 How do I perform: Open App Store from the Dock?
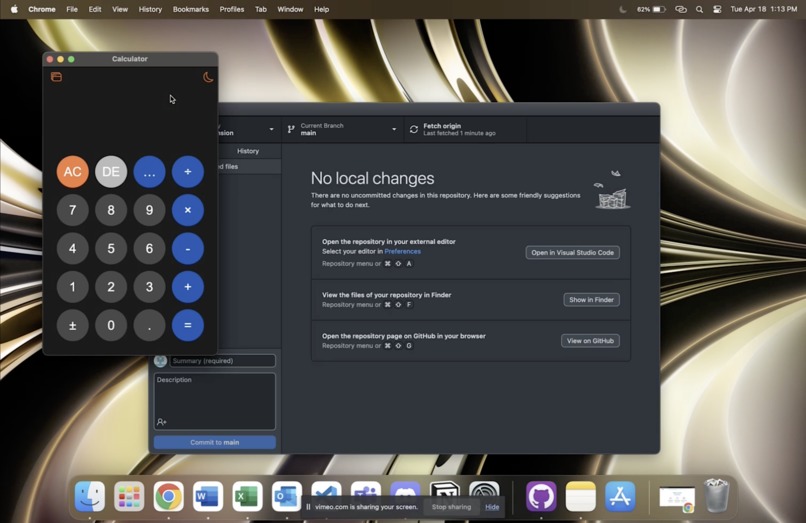click(x=620, y=496)
